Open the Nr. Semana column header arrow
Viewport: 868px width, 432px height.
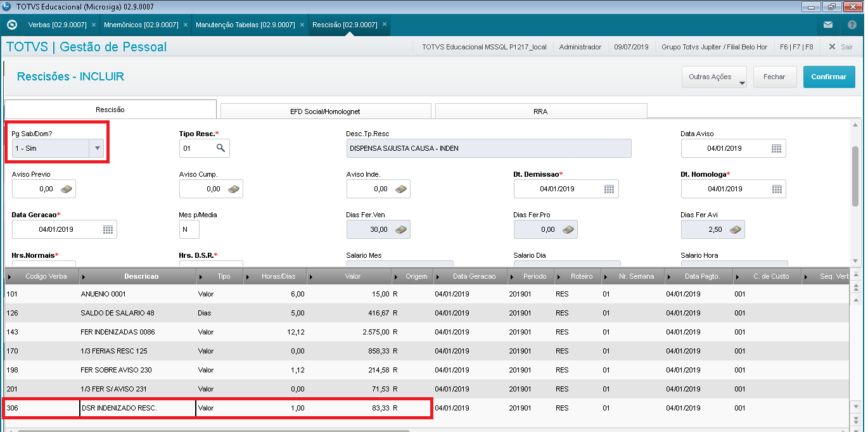point(605,277)
